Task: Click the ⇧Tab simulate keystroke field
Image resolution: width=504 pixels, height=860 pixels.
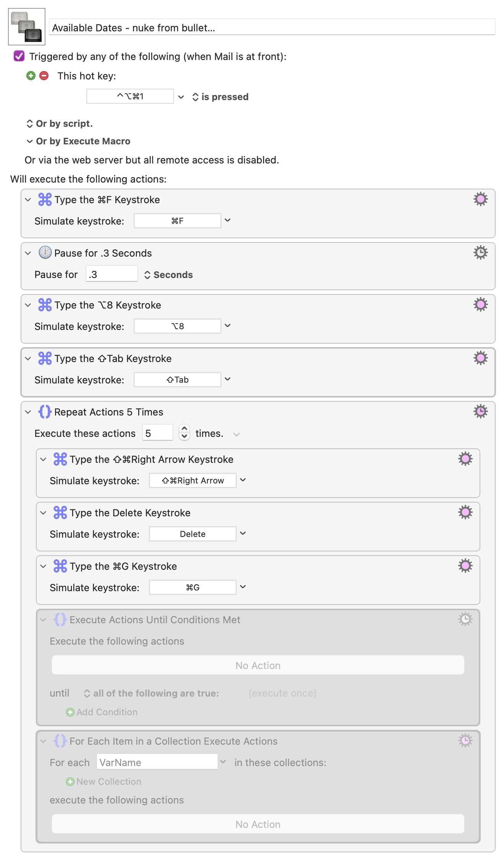Action: (x=178, y=380)
